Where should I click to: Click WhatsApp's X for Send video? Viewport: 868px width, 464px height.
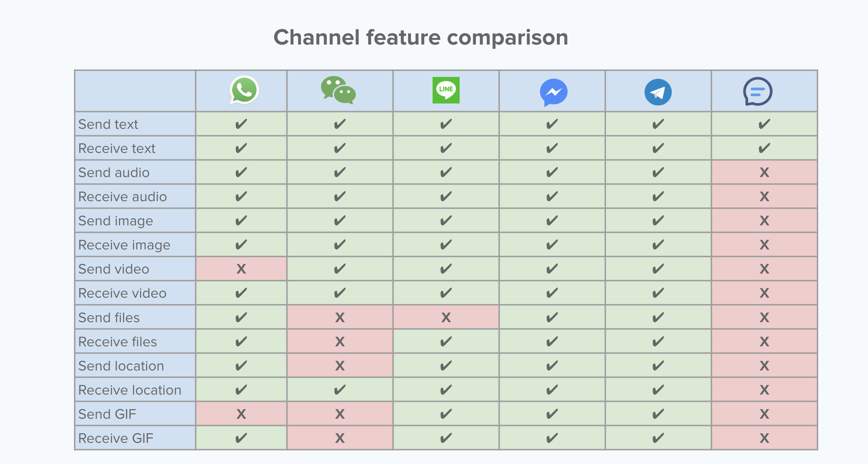[241, 269]
